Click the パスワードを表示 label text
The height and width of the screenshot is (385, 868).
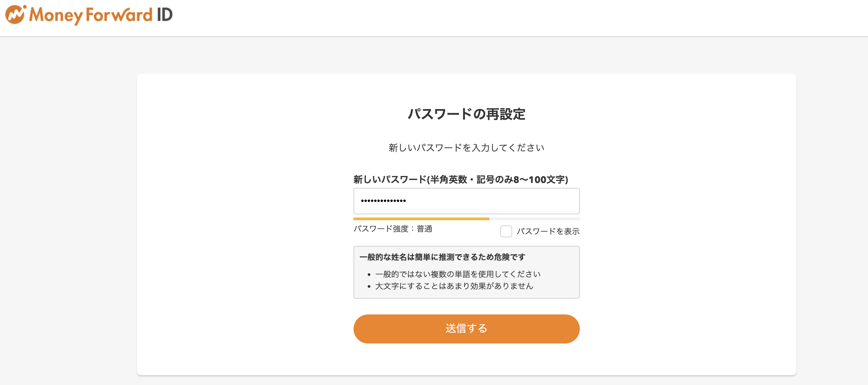(548, 231)
